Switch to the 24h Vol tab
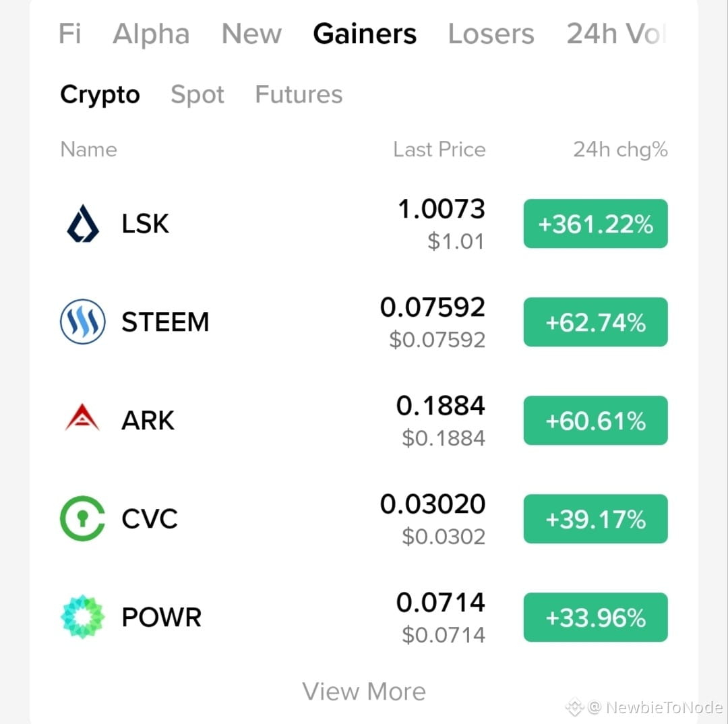This screenshot has height=724, width=728. click(x=617, y=34)
